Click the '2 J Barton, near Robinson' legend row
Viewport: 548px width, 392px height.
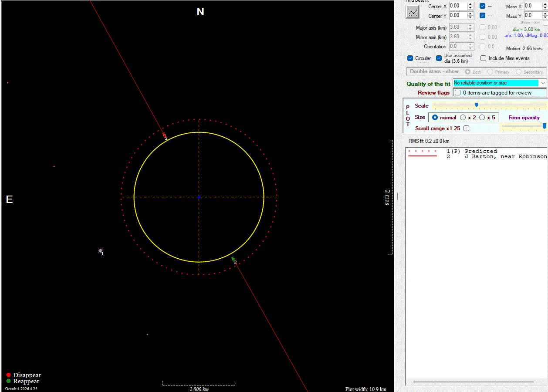coord(477,156)
